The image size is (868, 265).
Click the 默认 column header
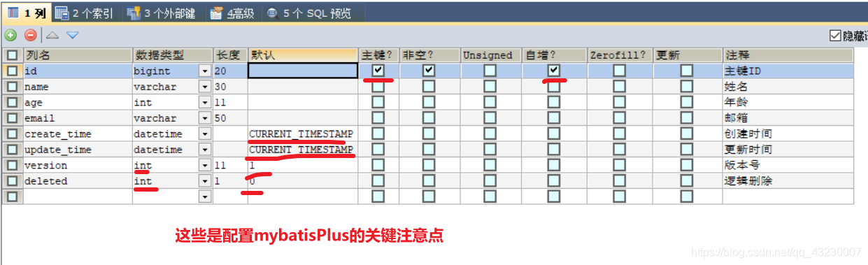pos(303,55)
